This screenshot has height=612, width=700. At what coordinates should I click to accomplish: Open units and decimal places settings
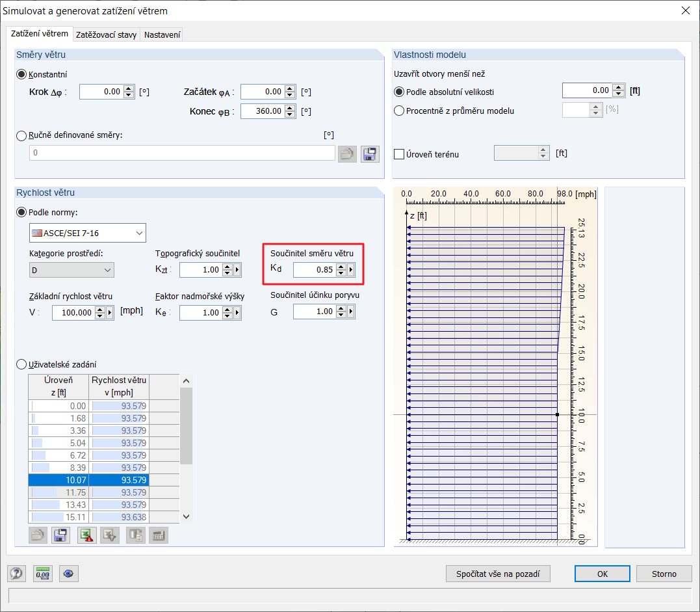point(43,574)
